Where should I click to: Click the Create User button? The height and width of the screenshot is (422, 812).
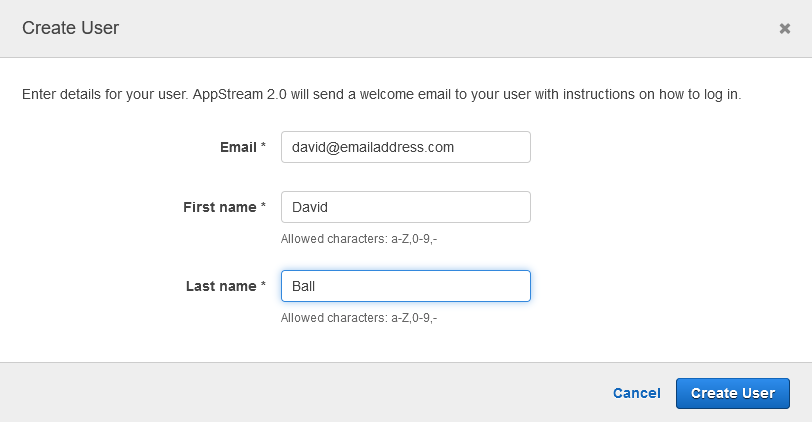[x=733, y=394]
